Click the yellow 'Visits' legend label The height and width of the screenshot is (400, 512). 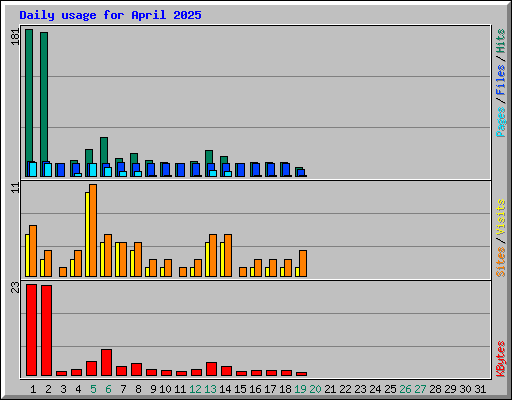click(501, 218)
